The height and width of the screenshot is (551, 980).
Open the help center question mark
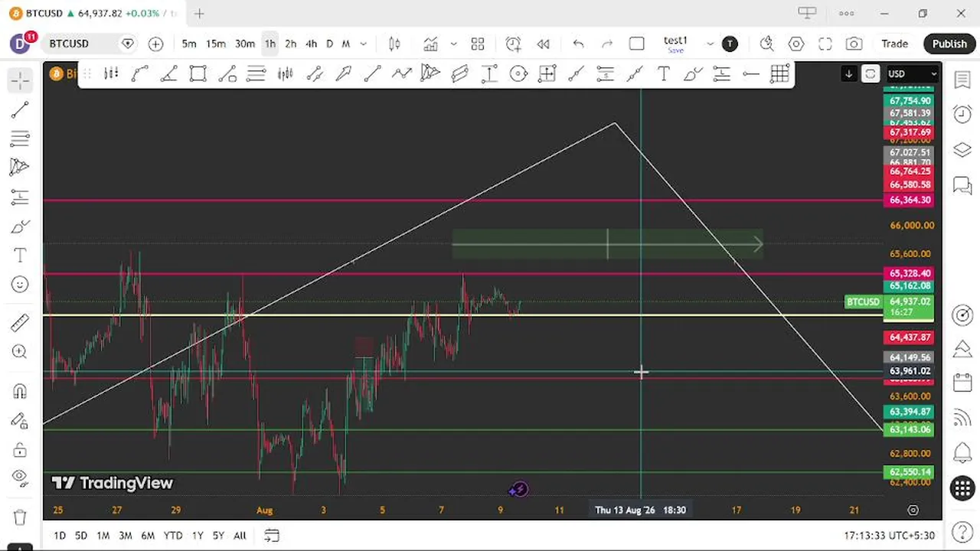pyautogui.click(x=962, y=532)
